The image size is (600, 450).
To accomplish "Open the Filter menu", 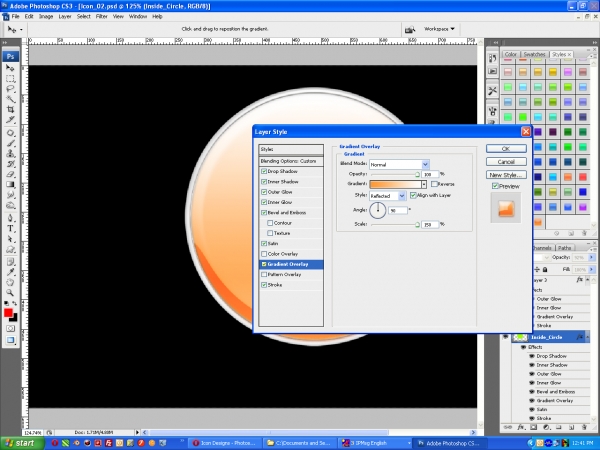I will (101, 16).
